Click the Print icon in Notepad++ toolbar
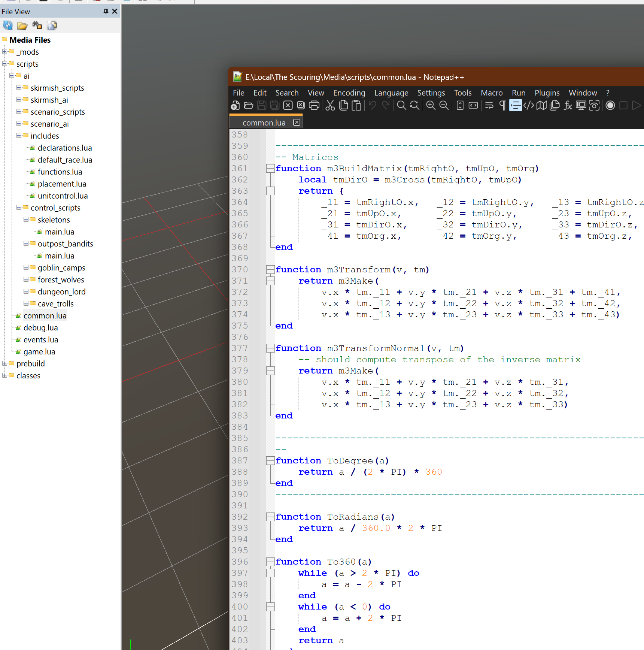Screen dimensions: 644x650 [x=314, y=106]
